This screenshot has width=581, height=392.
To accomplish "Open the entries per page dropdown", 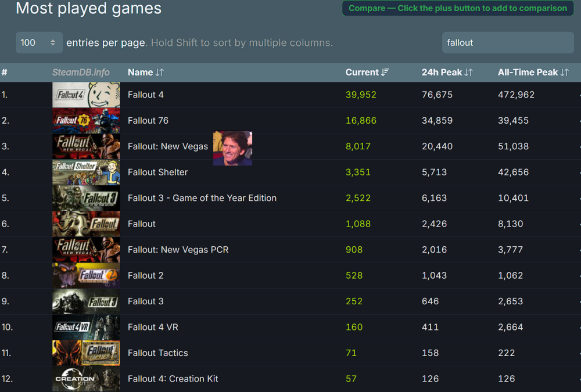I will pos(39,42).
